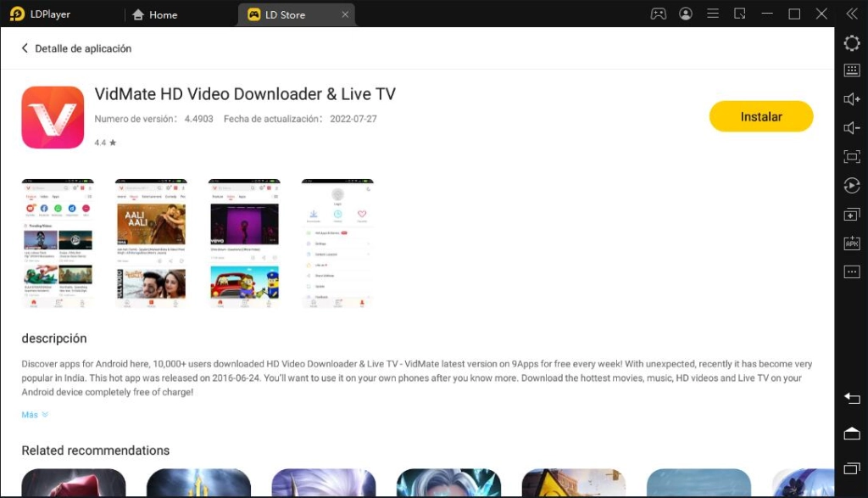868x498 pixels.
Task: Open more tools via the three-dot sidebar icon
Action: 852,272
